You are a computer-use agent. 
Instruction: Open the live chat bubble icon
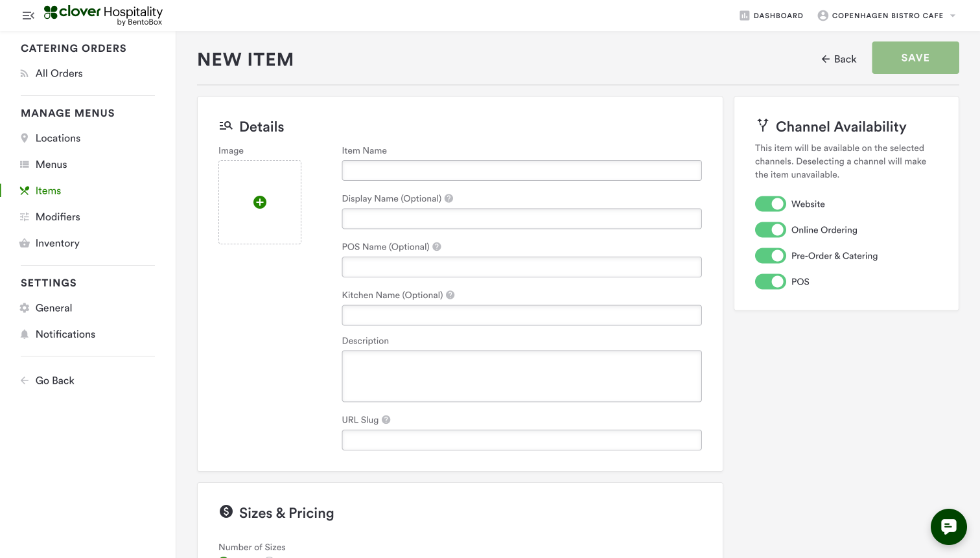coord(948,527)
